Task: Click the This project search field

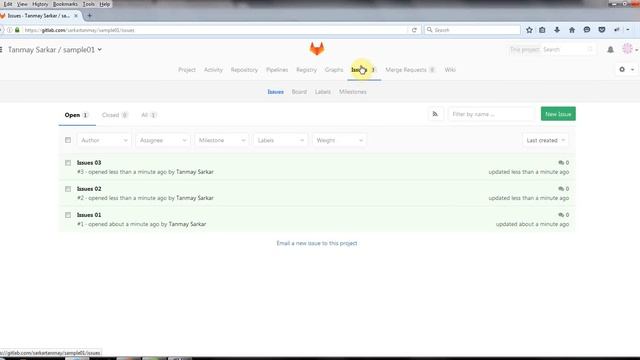Action: pyautogui.click(x=552, y=50)
